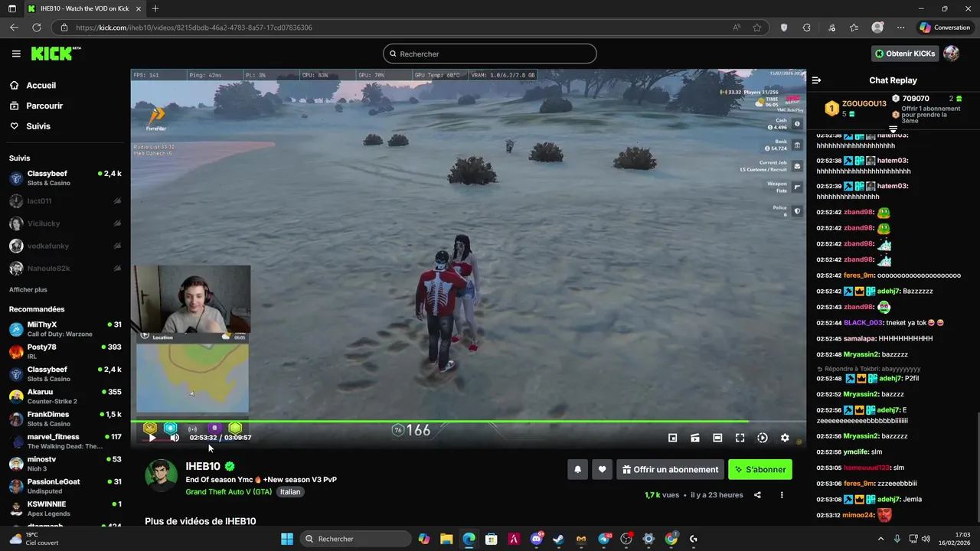
Task: Play the VOD video
Action: pyautogui.click(x=152, y=438)
